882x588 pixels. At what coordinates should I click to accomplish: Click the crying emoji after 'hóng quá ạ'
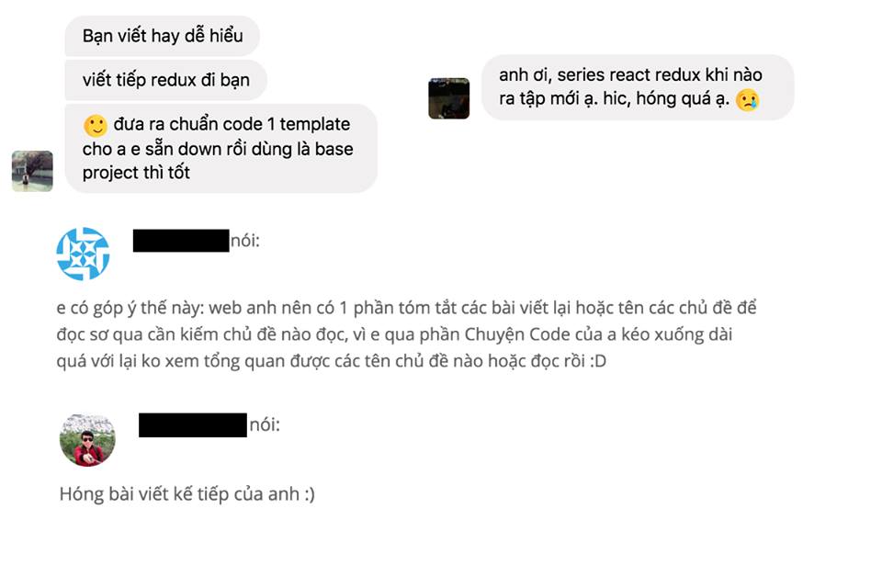coord(748,100)
